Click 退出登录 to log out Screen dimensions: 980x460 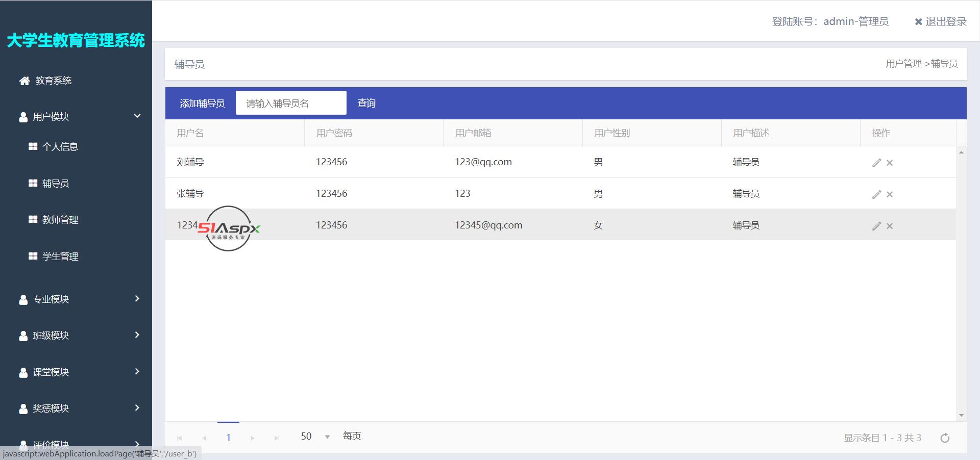pyautogui.click(x=941, y=21)
